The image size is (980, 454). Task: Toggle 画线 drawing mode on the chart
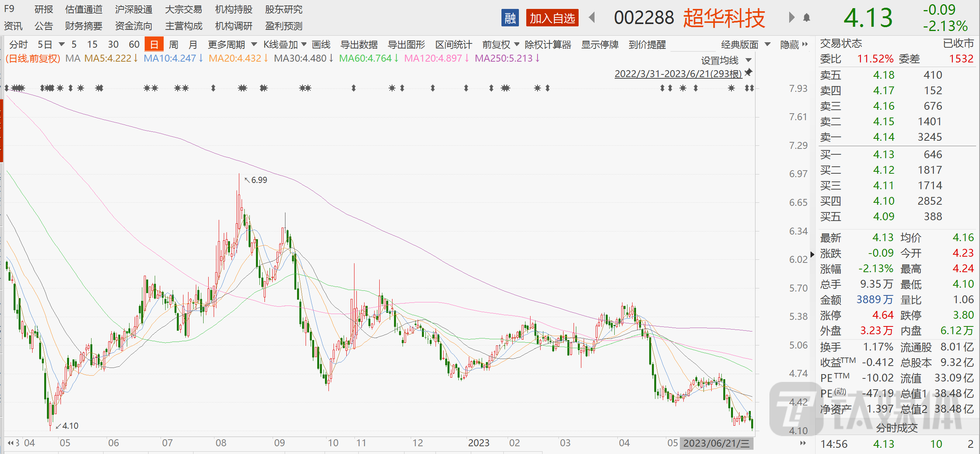[x=320, y=44]
